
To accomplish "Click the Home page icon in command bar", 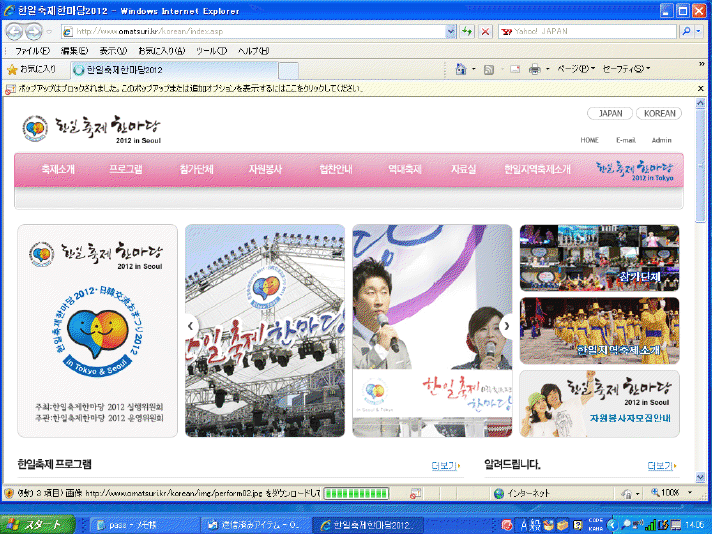I will click(x=461, y=69).
